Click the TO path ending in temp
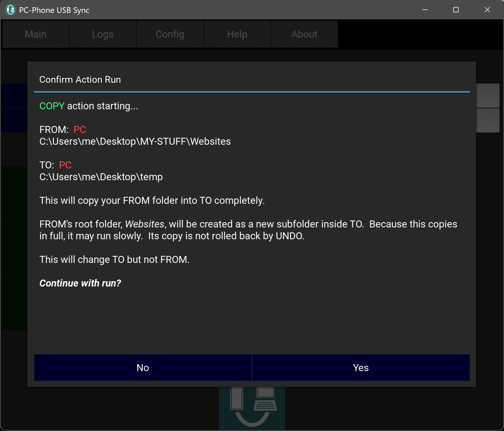The image size is (504, 431). [101, 177]
